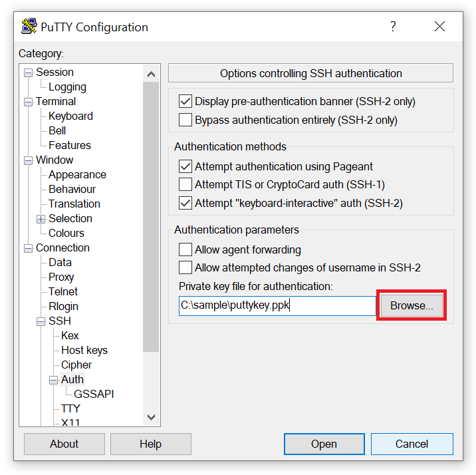Screen dimensions: 476x475
Task: Enable Bypass authentication entirely checkbox
Action: (x=185, y=120)
